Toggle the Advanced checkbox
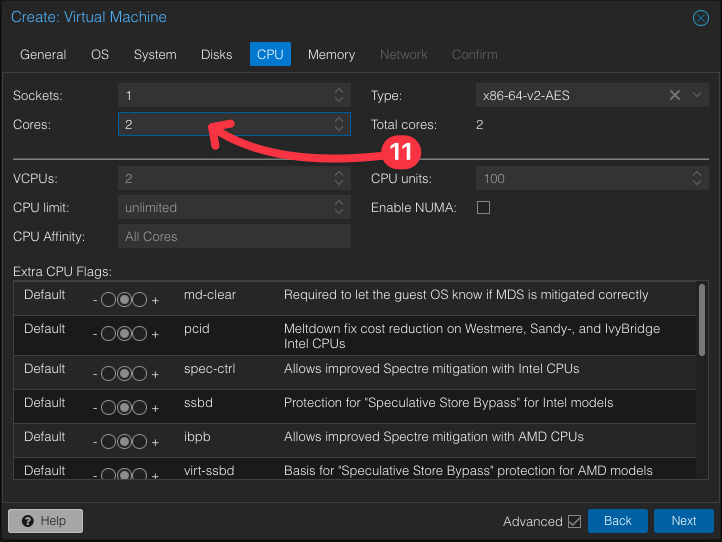The image size is (722, 542). (574, 521)
